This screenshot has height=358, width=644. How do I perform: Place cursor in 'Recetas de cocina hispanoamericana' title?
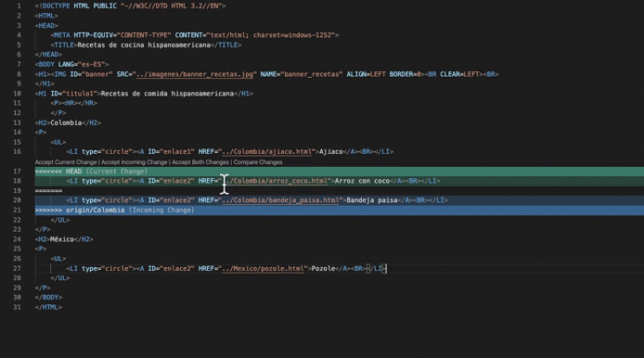pos(144,45)
